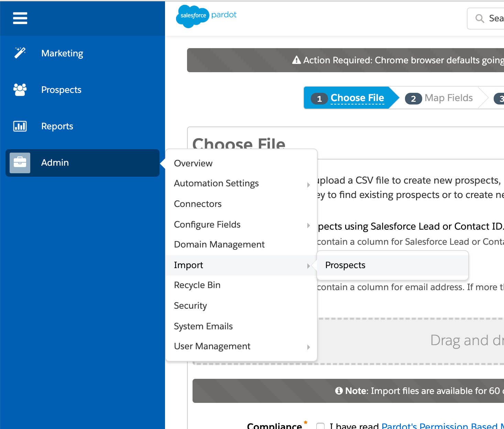Expand the Configure Fields submenu arrow
The width and height of the screenshot is (504, 429).
click(x=308, y=225)
